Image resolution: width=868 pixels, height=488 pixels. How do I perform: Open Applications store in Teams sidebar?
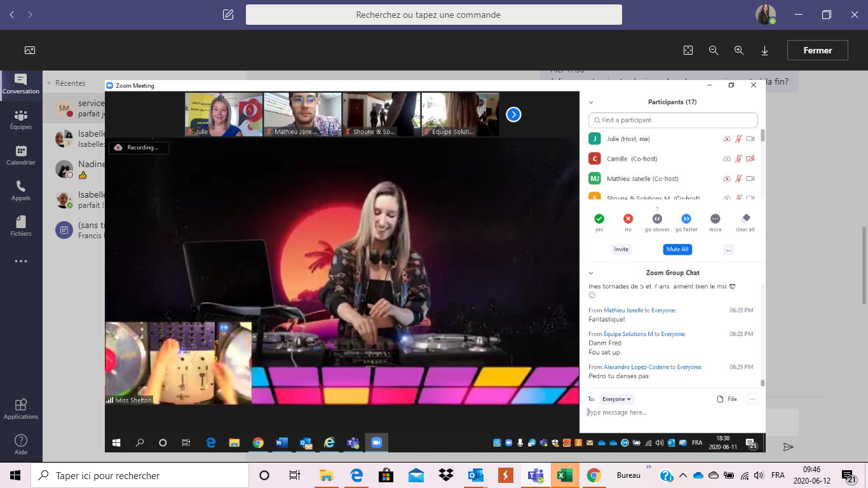(21, 409)
